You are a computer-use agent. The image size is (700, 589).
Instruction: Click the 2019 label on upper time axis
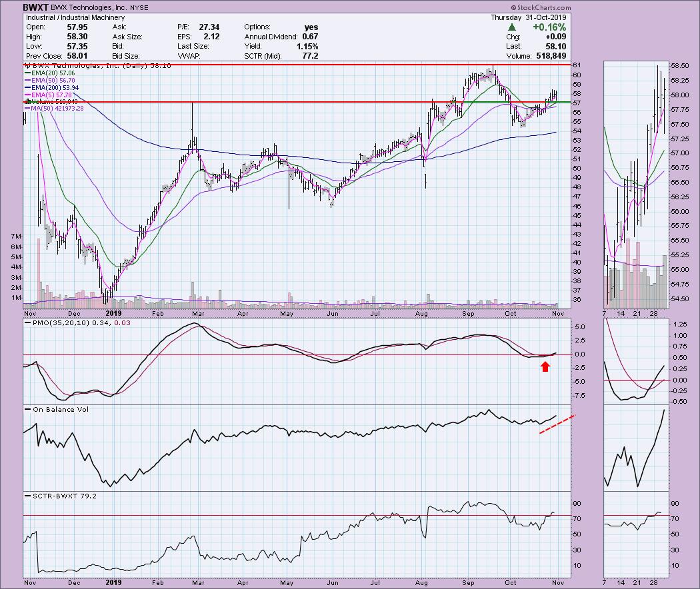coord(114,313)
